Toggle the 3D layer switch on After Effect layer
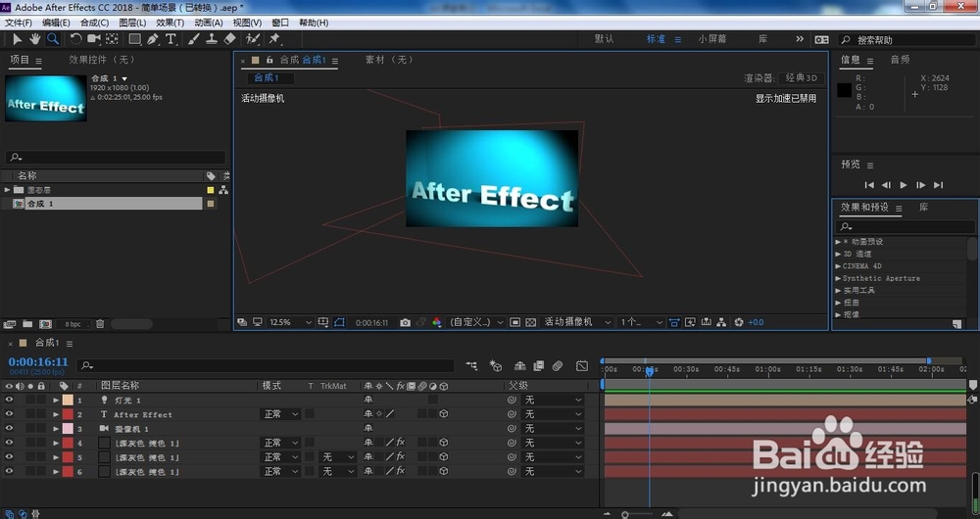 pos(443,414)
